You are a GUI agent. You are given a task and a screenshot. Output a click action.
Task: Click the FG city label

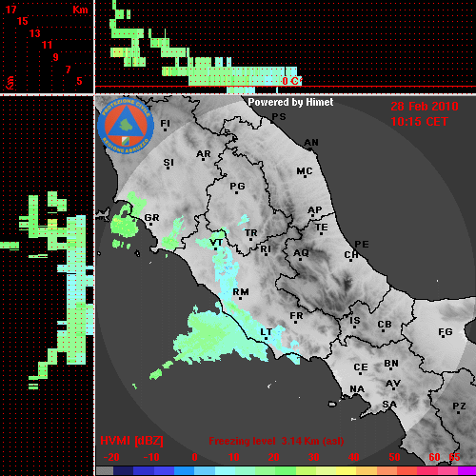tap(446, 332)
